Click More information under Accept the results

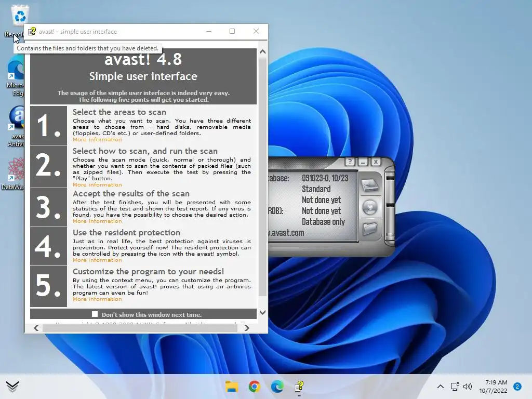(x=97, y=221)
